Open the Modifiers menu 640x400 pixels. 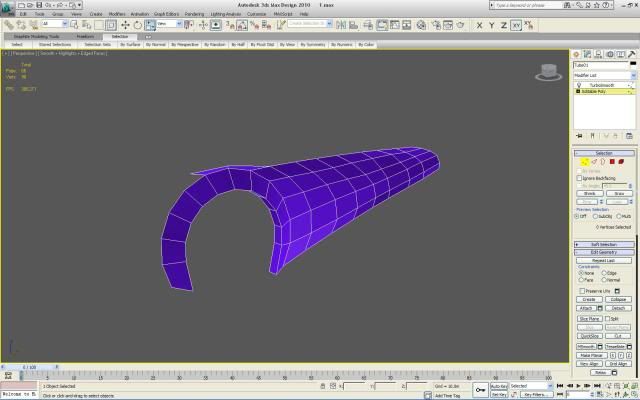[117, 14]
